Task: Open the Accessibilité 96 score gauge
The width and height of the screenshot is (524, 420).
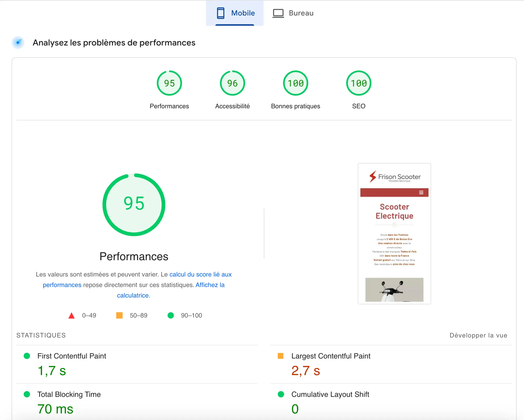Action: 233,83
